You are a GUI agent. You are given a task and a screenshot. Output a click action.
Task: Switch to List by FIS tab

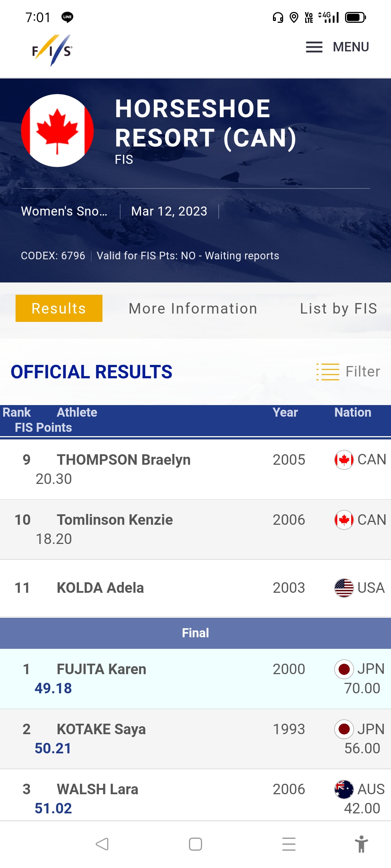click(x=339, y=309)
